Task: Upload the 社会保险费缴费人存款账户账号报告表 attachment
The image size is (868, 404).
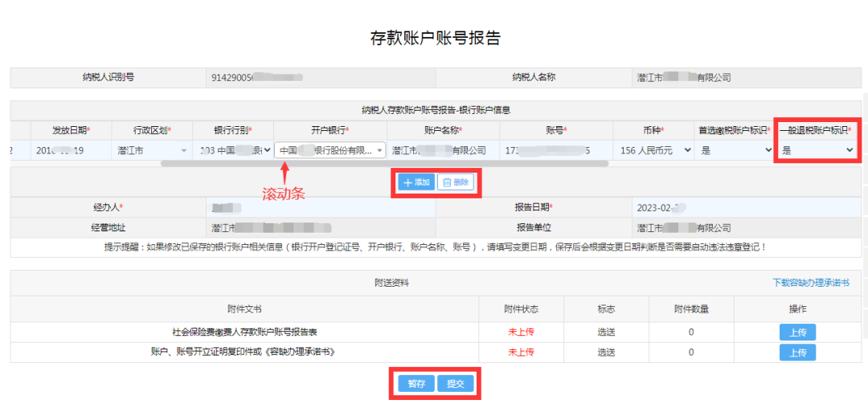Action: pos(797,332)
